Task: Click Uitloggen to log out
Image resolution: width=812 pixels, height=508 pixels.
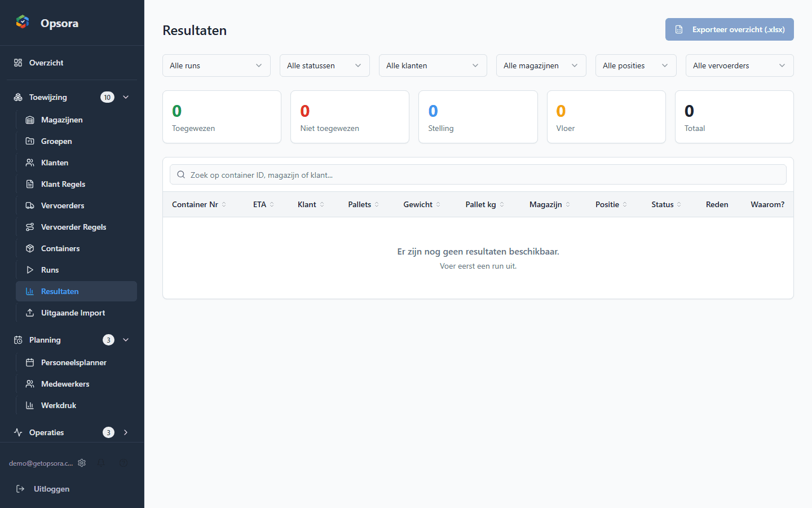Action: point(51,489)
